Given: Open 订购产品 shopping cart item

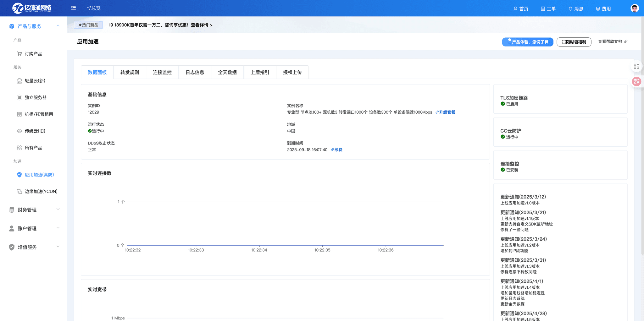Looking at the screenshot, I should [x=33, y=54].
